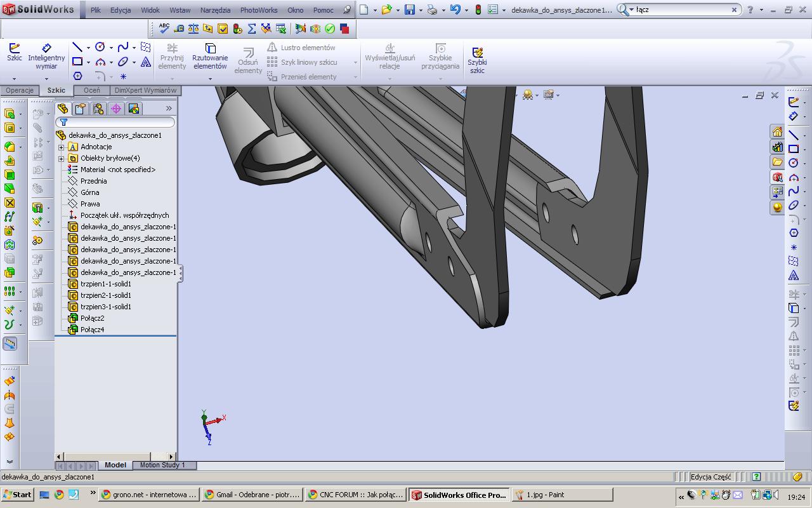This screenshot has height=508, width=812.
Task: Expand the manager panel tabs chevron
Action: [169, 109]
